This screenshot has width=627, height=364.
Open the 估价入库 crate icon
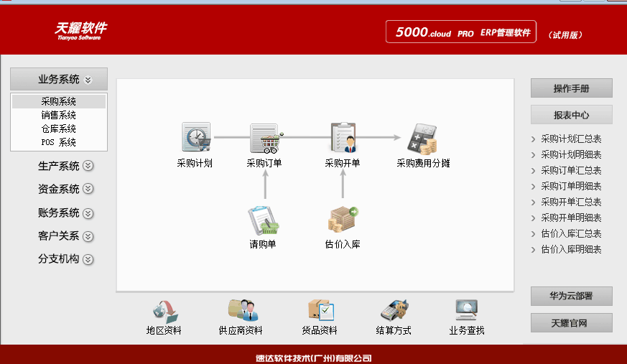point(343,220)
